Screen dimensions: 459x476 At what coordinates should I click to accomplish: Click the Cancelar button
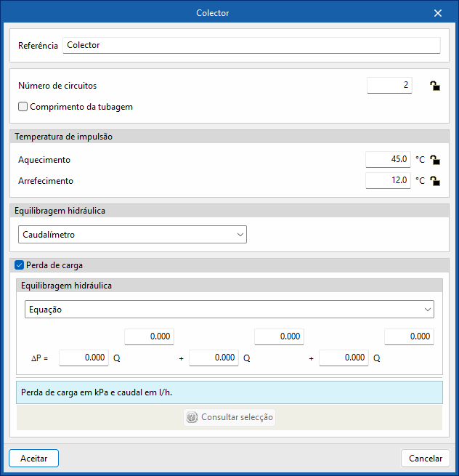[x=426, y=458]
